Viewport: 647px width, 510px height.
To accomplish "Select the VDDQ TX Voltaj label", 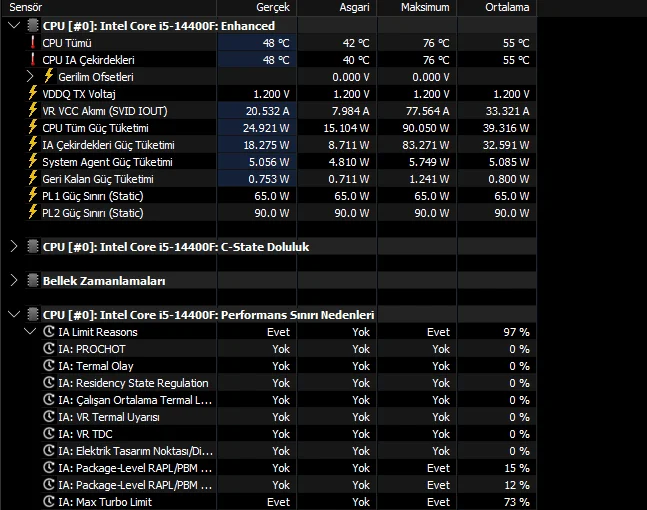I will (x=79, y=94).
